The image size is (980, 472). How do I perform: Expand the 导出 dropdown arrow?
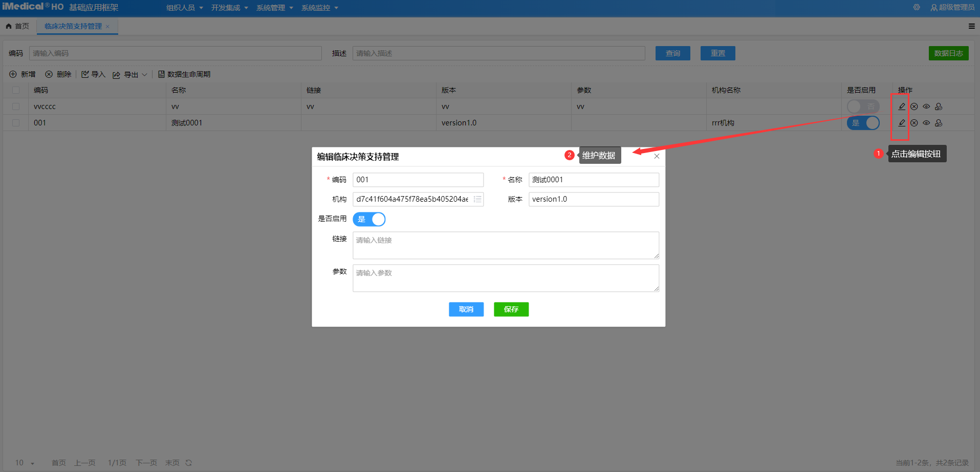click(x=144, y=75)
